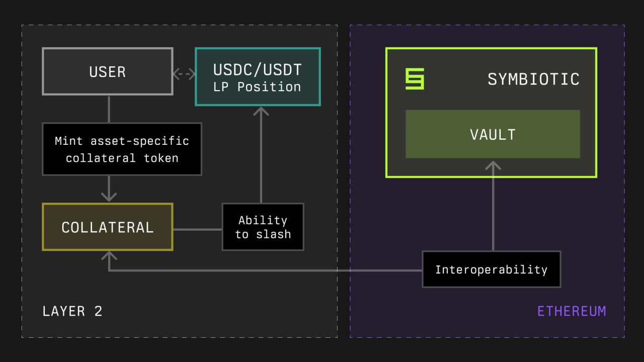Click arrowhead pointing up into VAULT

point(493,166)
